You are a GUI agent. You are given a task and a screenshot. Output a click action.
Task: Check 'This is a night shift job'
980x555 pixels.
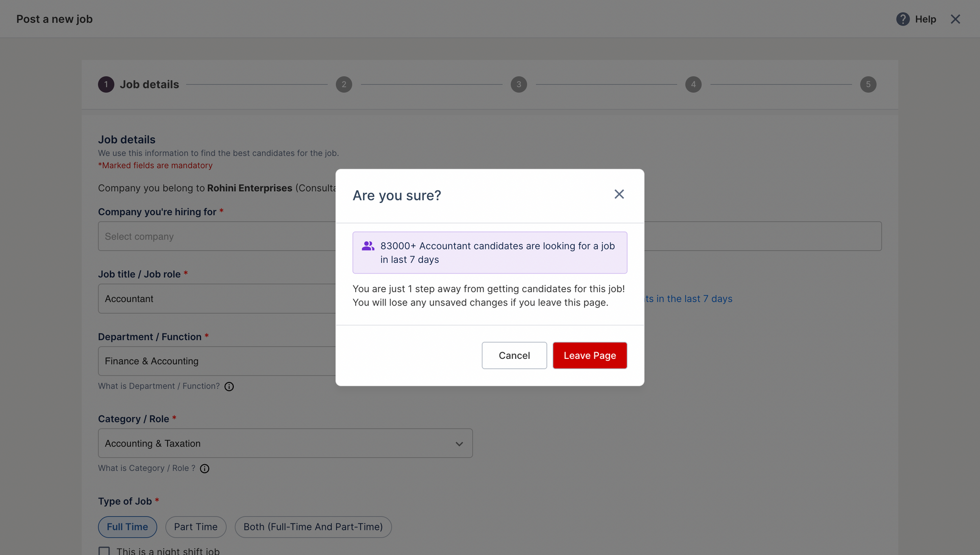[104, 551]
